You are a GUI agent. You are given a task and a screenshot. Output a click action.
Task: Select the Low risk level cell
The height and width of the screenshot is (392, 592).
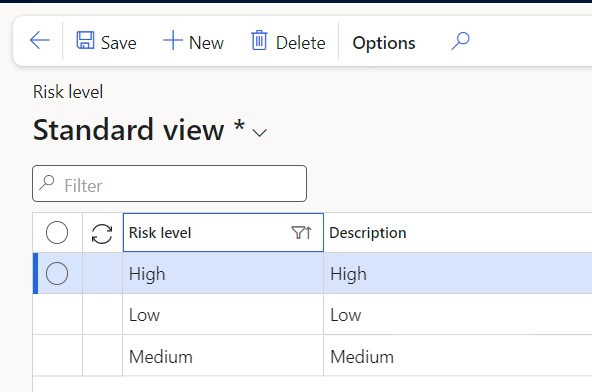pyautogui.click(x=223, y=315)
